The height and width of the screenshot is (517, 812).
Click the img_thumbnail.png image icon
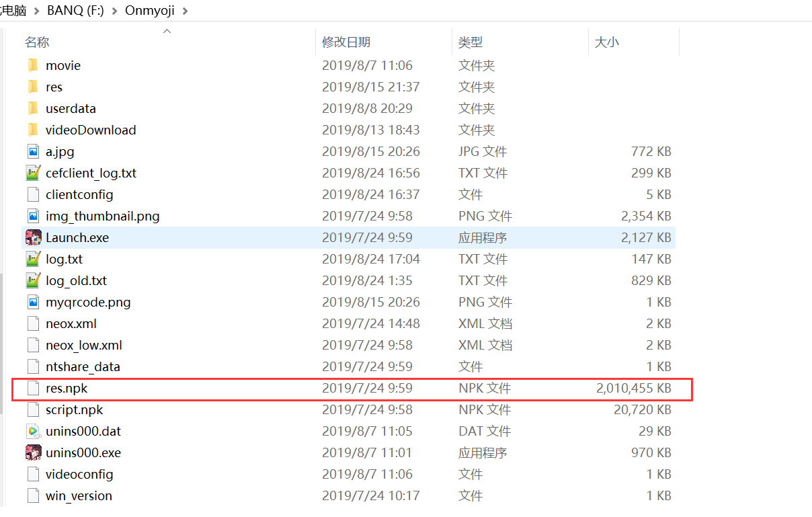[33, 216]
